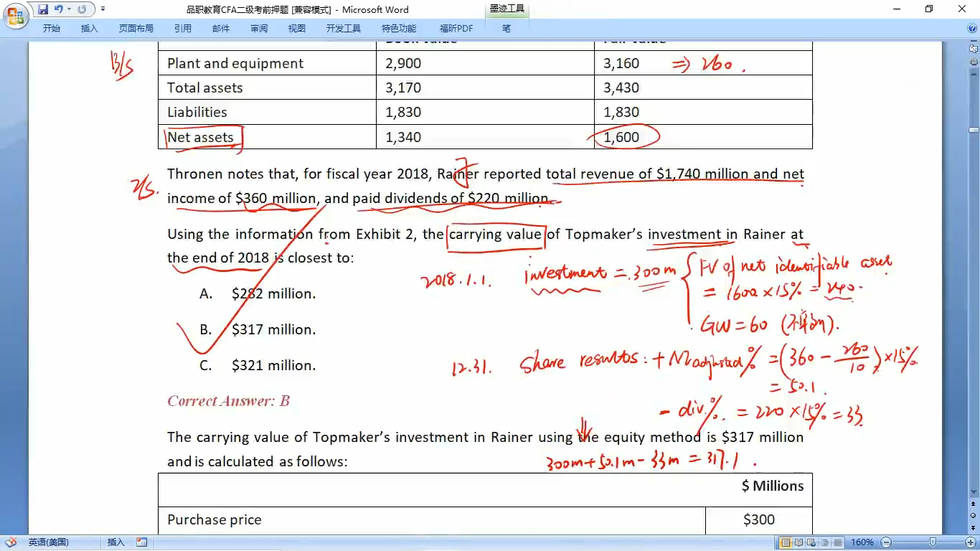
Task: Open the 插入 ribbon tab
Action: (x=90, y=29)
